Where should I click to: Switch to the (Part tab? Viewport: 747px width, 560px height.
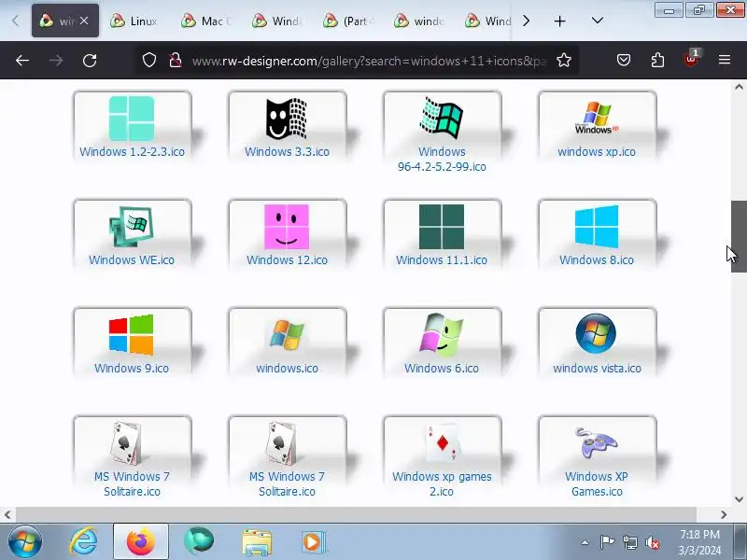tap(347, 21)
